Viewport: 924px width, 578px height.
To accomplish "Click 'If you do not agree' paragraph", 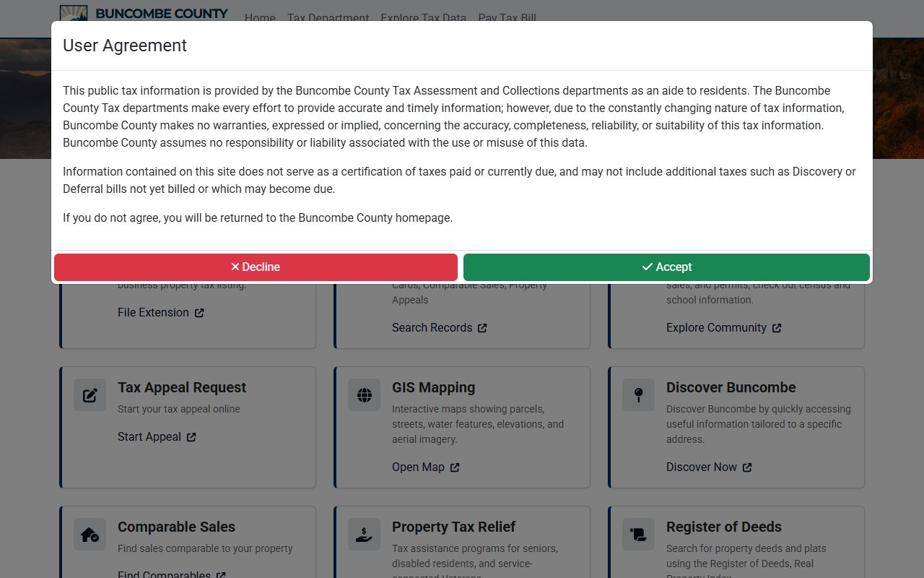I will (258, 217).
